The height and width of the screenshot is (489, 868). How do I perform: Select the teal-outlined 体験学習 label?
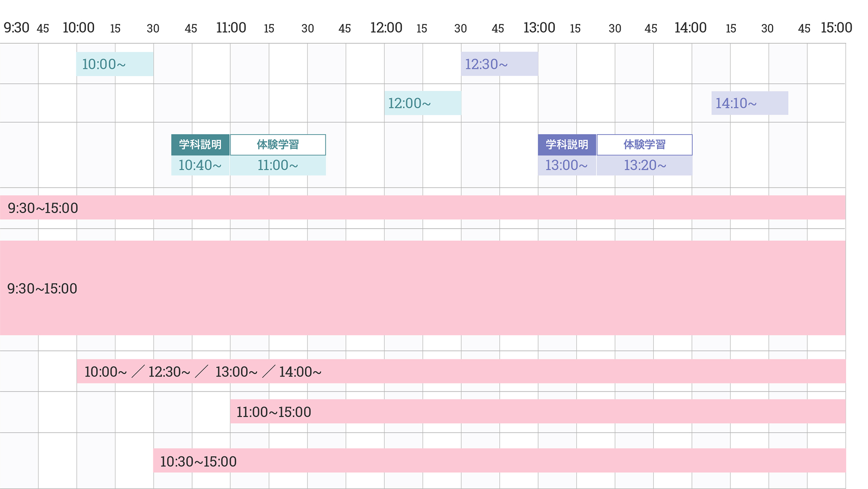[x=278, y=144]
